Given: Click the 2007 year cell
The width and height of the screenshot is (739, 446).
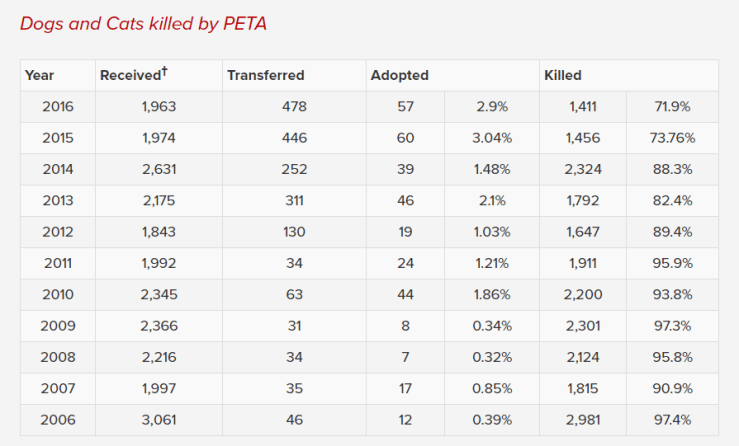Looking at the screenshot, I should (x=57, y=388).
